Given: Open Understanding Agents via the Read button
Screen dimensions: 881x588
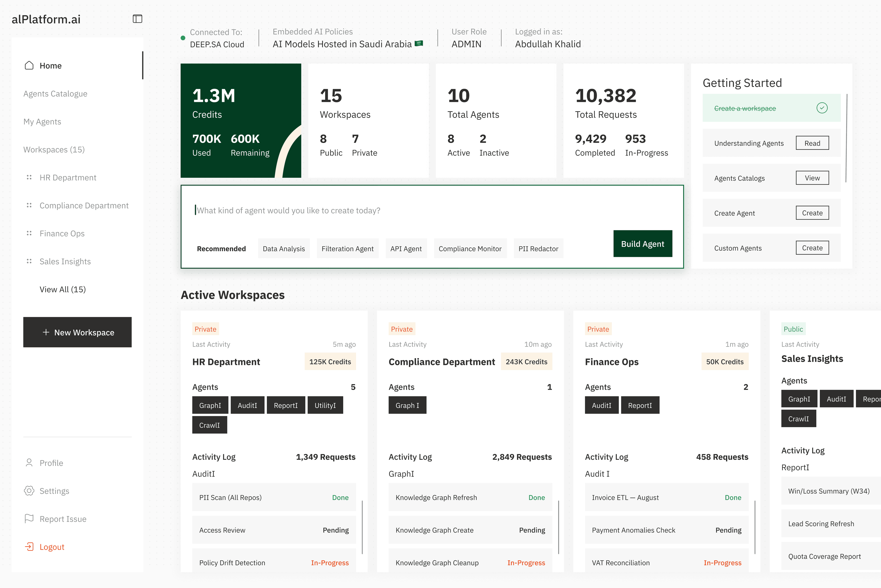Looking at the screenshot, I should (x=812, y=143).
